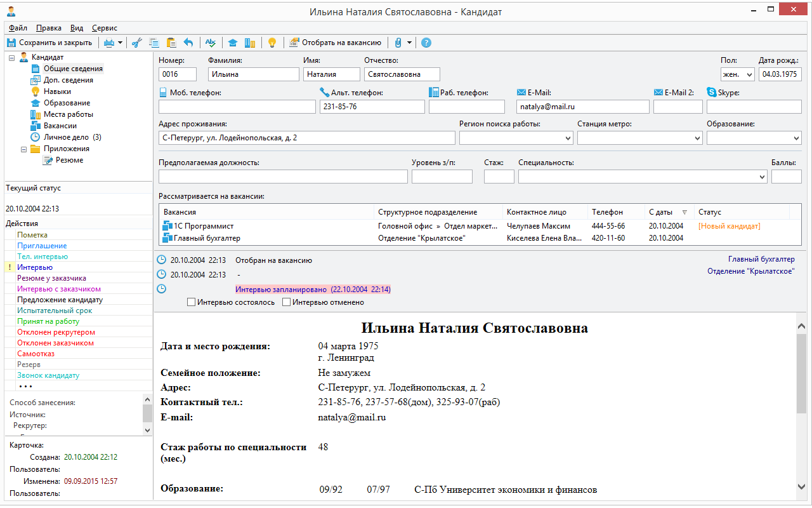Click the alternate phone handset icon
Viewport: 812px width, 508px height.
coord(324,92)
